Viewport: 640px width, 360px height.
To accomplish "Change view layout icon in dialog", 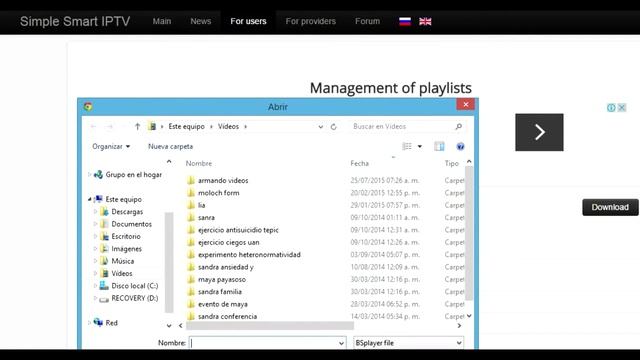I will (407, 146).
